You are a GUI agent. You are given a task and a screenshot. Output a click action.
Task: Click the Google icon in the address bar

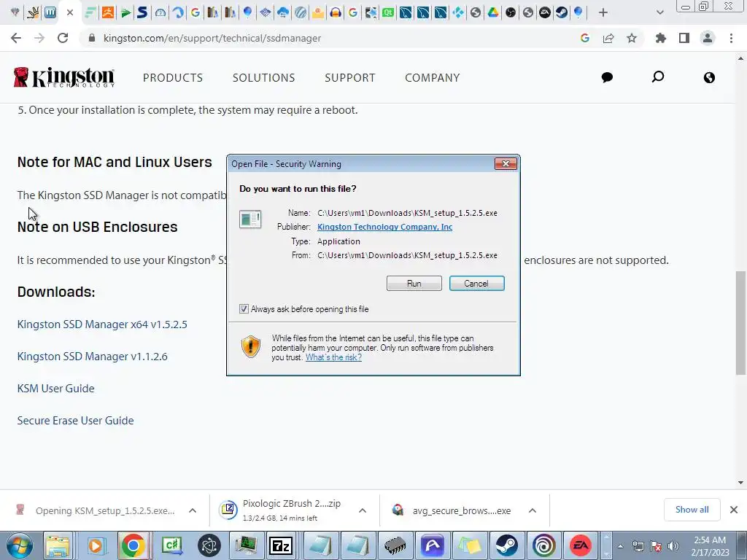[x=585, y=38]
